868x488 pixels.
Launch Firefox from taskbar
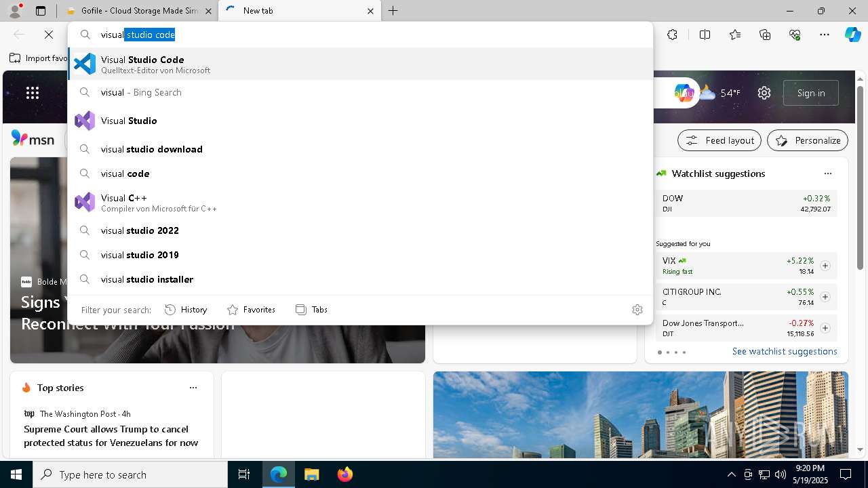344,474
